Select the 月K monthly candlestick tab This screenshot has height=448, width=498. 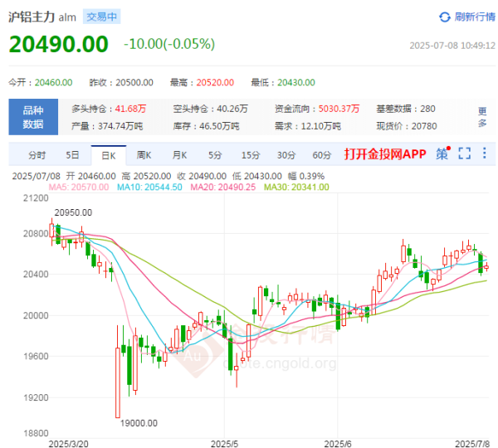click(179, 155)
